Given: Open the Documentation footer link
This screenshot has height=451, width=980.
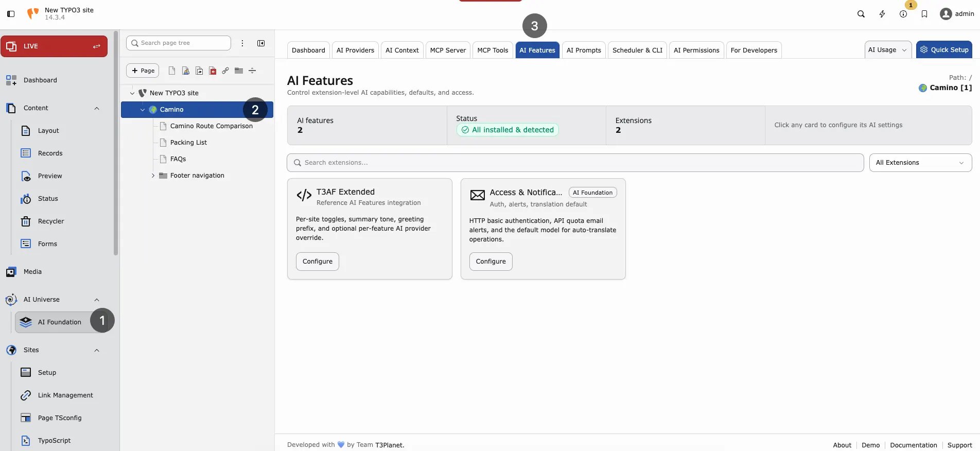Looking at the screenshot, I should (x=914, y=445).
